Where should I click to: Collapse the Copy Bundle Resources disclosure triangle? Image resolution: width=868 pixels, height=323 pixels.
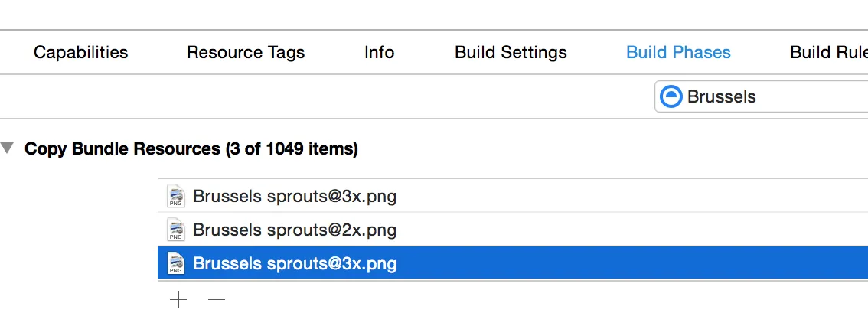pyautogui.click(x=8, y=148)
